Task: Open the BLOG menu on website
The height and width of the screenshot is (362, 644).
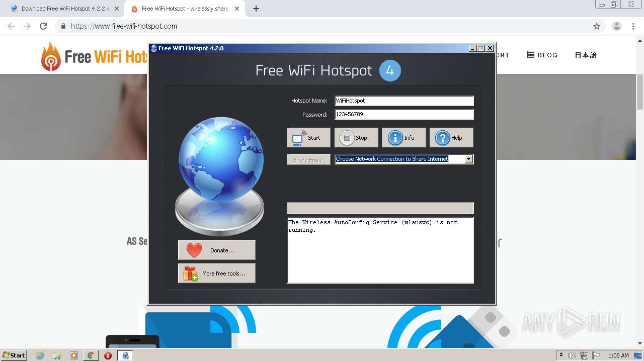Action: click(542, 55)
